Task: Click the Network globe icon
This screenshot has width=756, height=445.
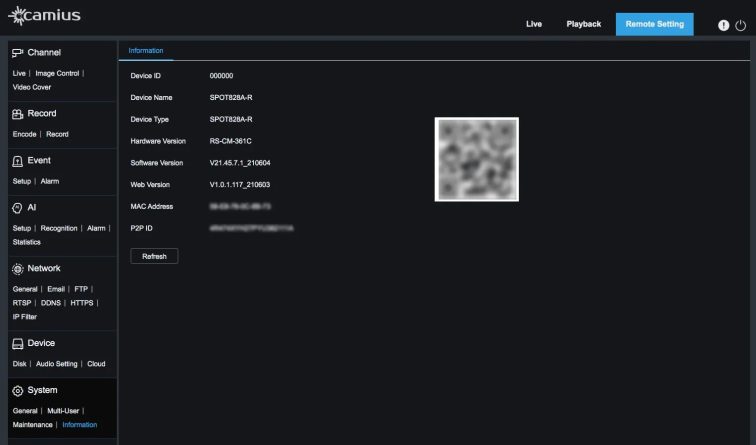Action: click(17, 269)
